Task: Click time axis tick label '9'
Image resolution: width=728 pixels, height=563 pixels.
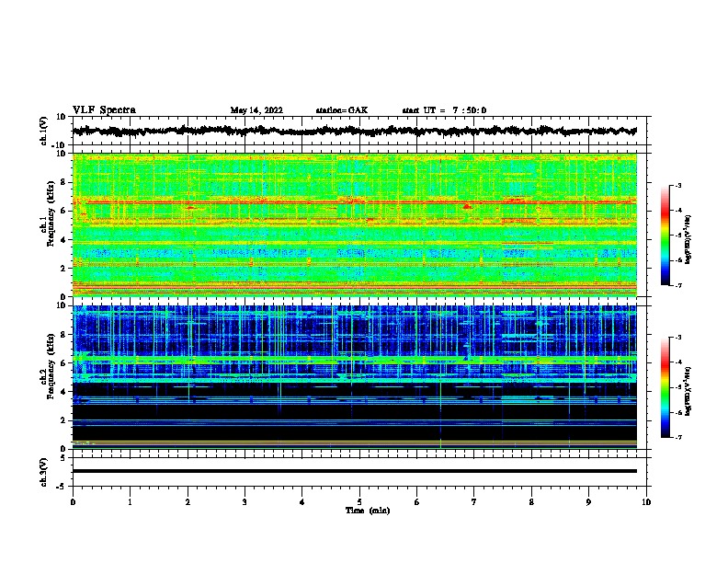Action: (588, 502)
